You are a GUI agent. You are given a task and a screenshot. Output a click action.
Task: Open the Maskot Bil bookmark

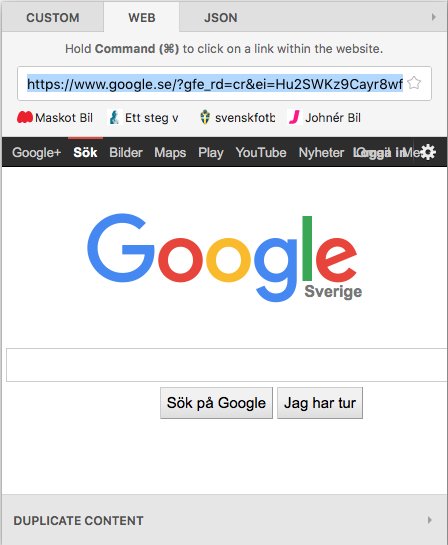click(55, 118)
